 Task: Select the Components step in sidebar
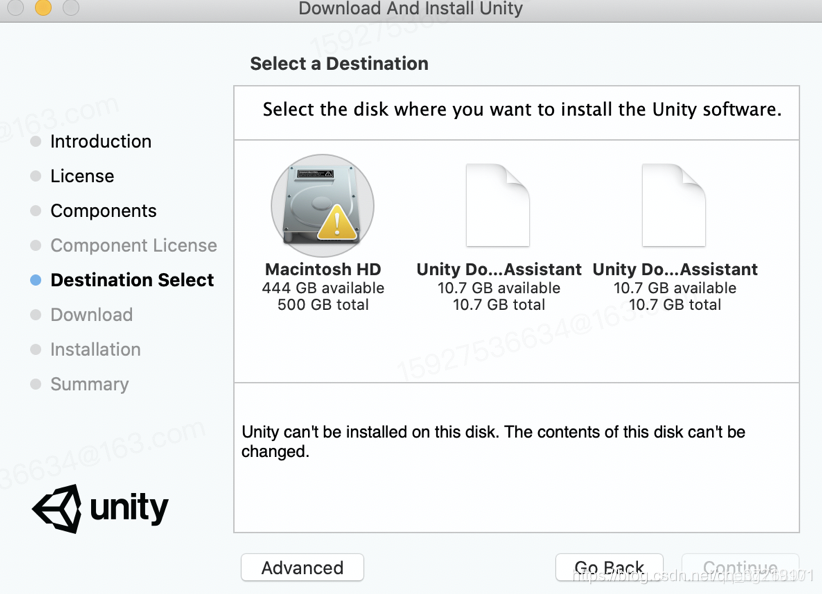point(103,211)
